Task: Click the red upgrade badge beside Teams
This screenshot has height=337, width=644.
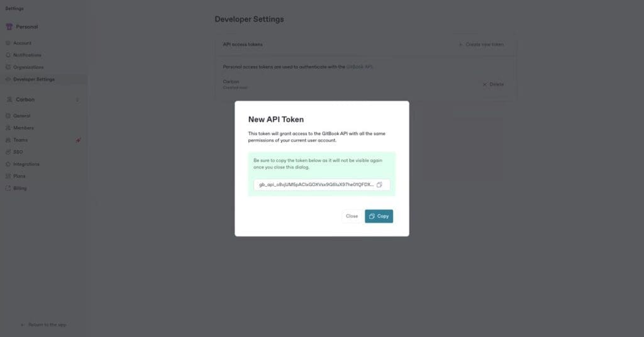Action: pos(78,140)
